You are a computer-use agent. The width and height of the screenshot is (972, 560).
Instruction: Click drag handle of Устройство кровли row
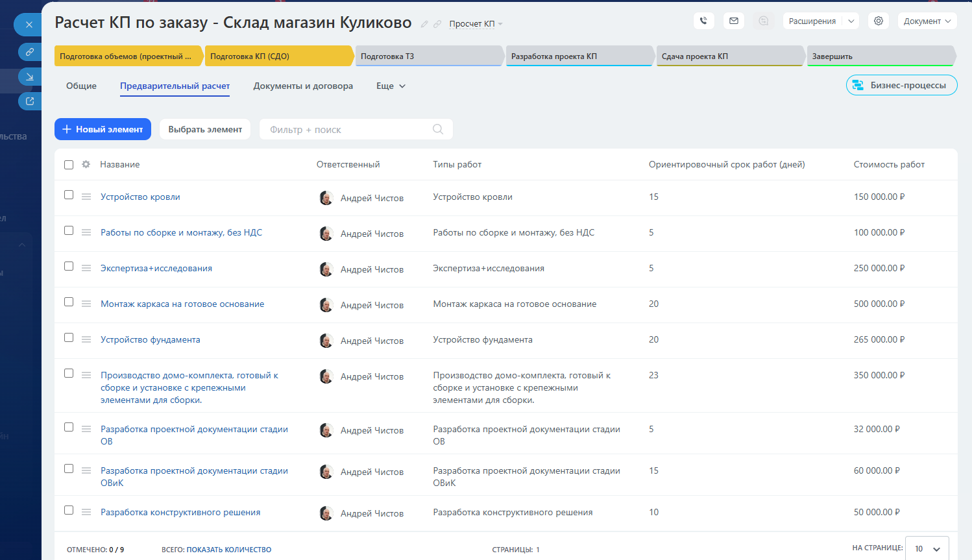click(x=86, y=197)
